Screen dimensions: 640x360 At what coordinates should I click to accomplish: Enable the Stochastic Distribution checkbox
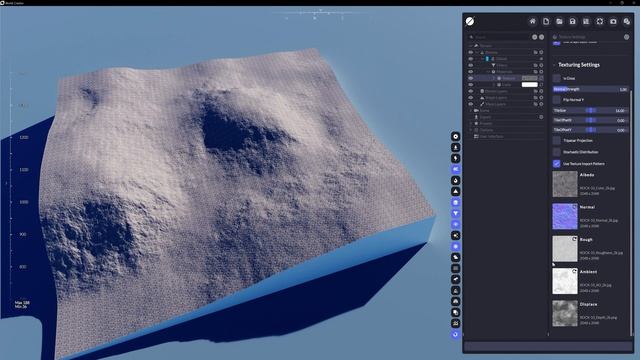tap(557, 152)
